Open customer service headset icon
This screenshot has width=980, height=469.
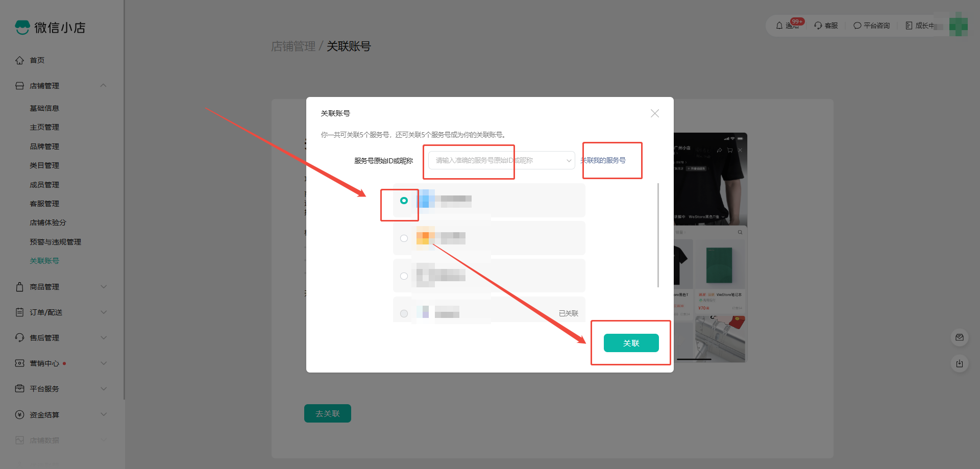point(818,26)
